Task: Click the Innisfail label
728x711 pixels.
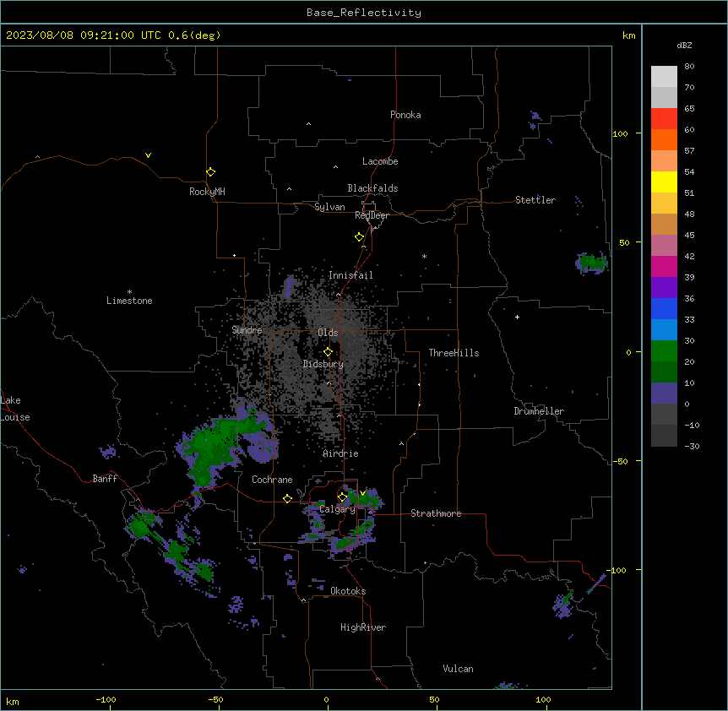Action: point(350,275)
